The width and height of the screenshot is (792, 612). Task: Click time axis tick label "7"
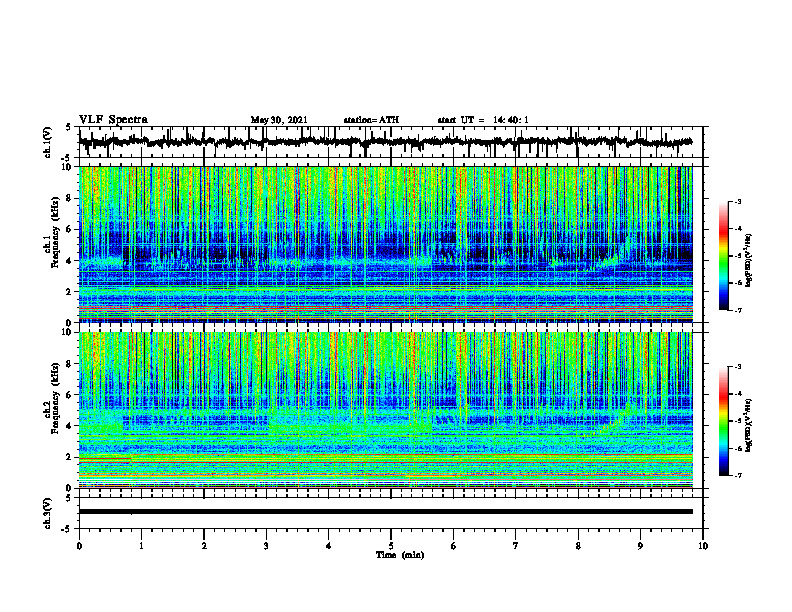pyautogui.click(x=516, y=546)
